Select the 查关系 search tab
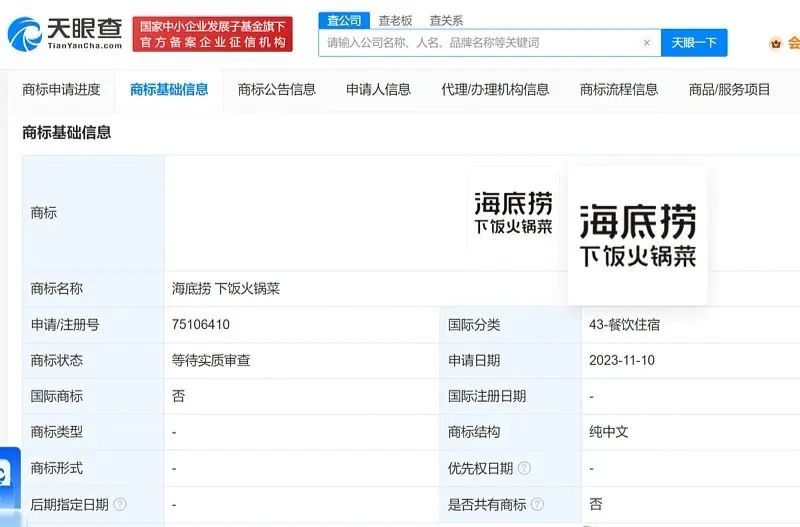 point(446,20)
